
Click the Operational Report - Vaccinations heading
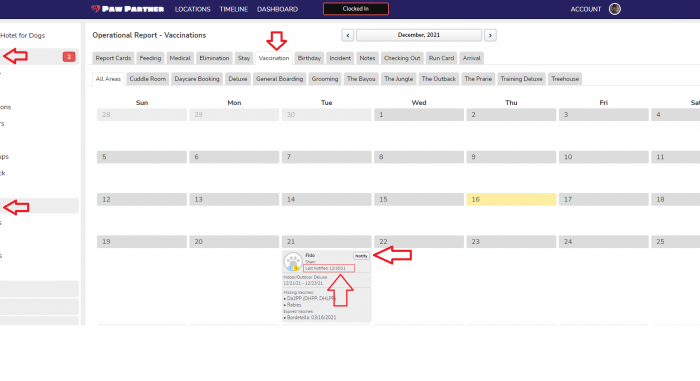click(x=149, y=35)
